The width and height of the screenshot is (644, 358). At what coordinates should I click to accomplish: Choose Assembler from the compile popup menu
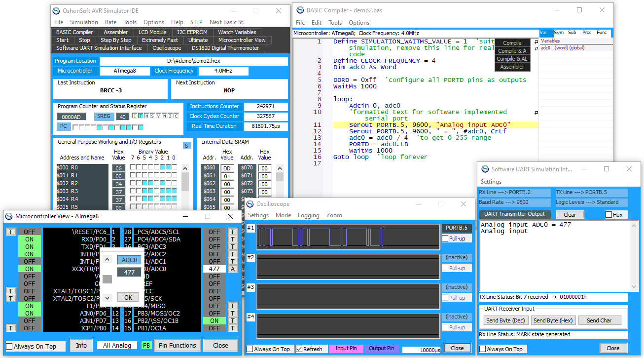pos(512,67)
